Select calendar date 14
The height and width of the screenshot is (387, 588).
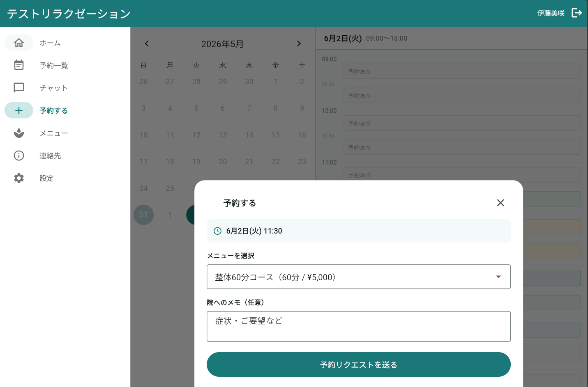pyautogui.click(x=249, y=135)
